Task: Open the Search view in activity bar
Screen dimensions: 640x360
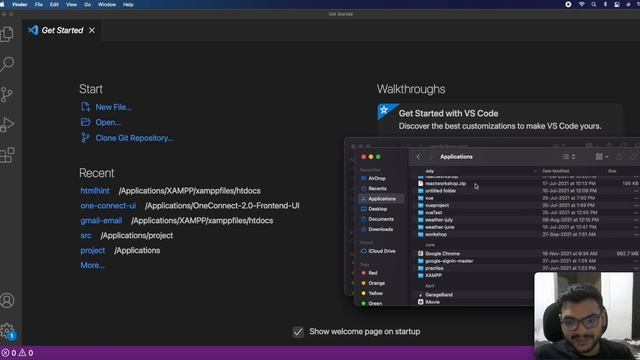Action: [x=7, y=64]
